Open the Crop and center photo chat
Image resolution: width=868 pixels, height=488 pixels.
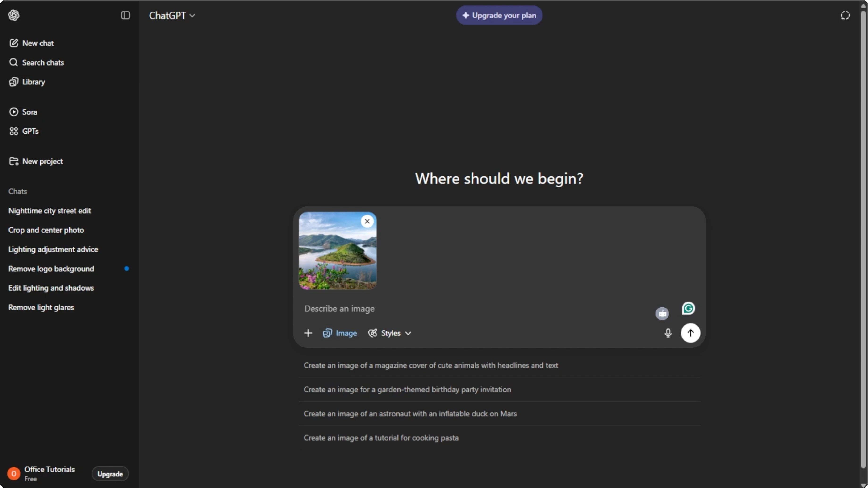46,230
